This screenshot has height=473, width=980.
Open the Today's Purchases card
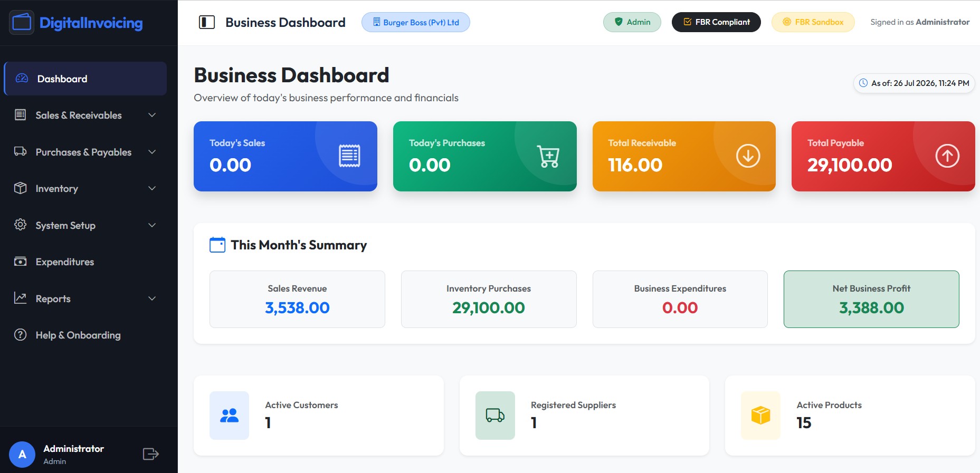pyautogui.click(x=485, y=156)
